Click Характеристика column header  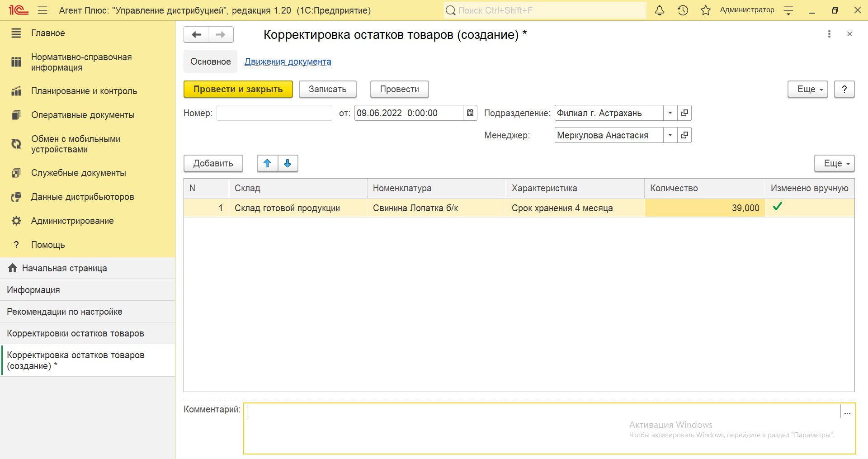[x=575, y=188]
